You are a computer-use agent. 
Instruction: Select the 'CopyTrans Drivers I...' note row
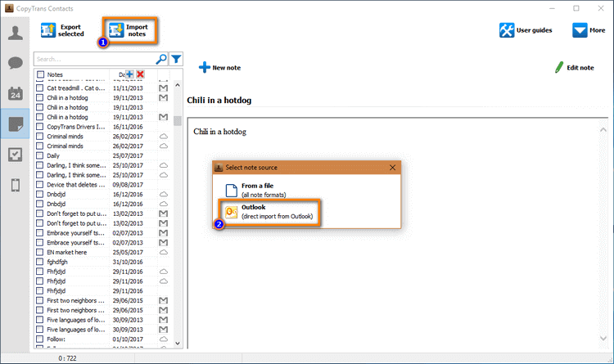(x=76, y=127)
